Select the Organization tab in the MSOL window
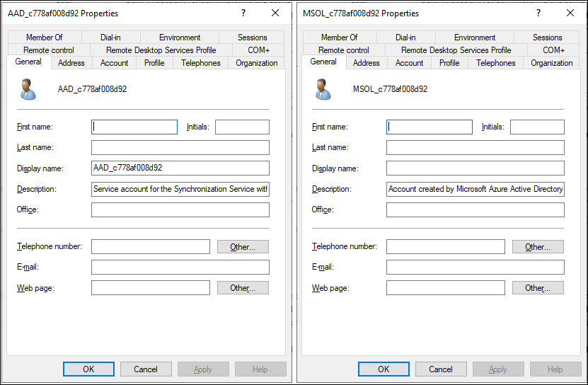 tap(552, 63)
